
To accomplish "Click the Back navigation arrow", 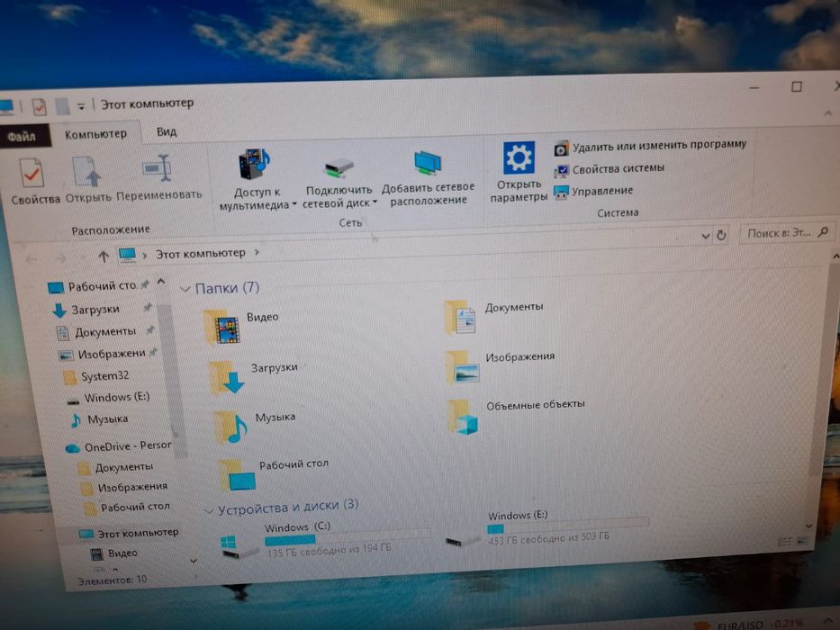I will coord(32,259).
